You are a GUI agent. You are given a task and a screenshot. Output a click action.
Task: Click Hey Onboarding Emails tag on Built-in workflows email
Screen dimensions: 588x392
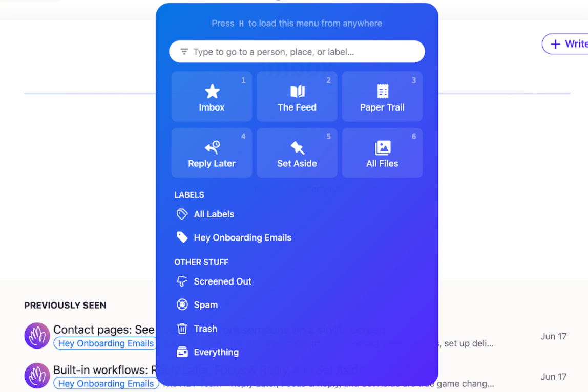[x=106, y=383]
